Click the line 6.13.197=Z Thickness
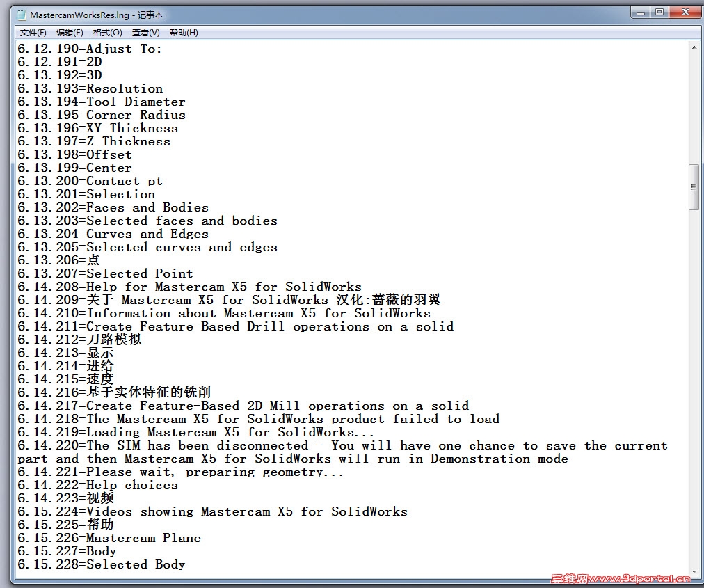 click(94, 141)
